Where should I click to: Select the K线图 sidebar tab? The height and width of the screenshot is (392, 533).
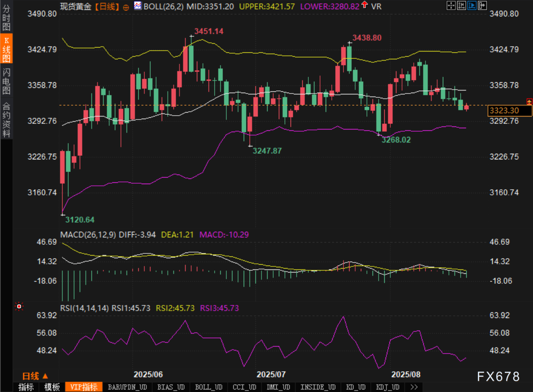7,49
